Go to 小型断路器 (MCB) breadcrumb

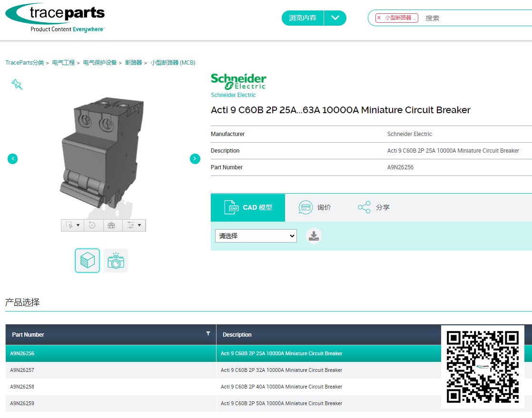(x=173, y=63)
